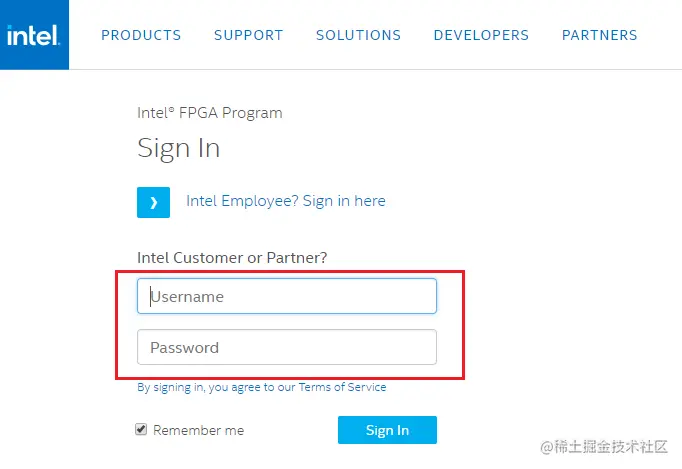Click the Remember me label text
The image size is (682, 469).
[x=199, y=431]
